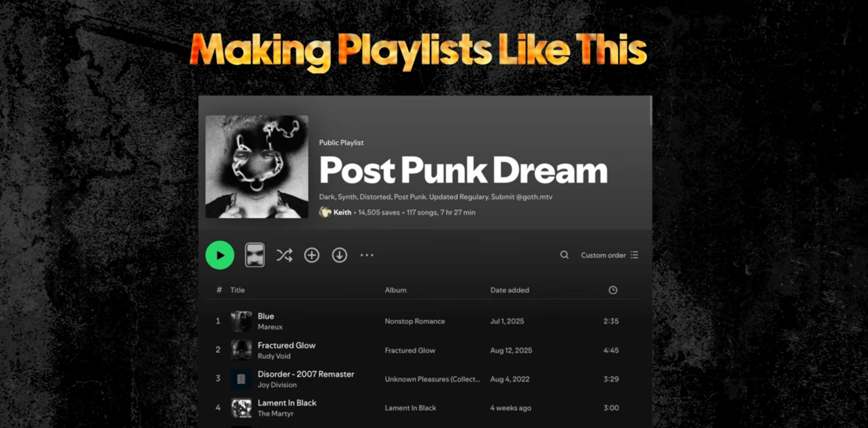This screenshot has width=868, height=428.
Task: Select the Disorder - 2007 Remaster track
Action: [x=424, y=379]
